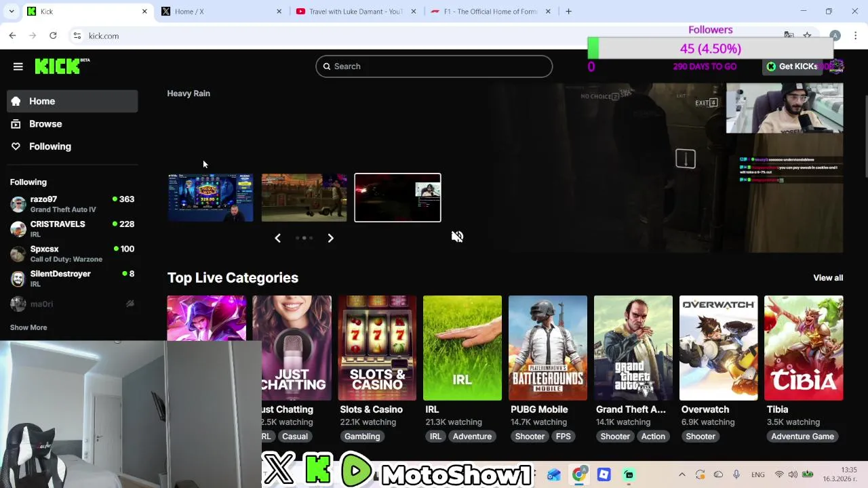Open the Grand Theft Auto V category card
The image size is (868, 488).
click(633, 348)
